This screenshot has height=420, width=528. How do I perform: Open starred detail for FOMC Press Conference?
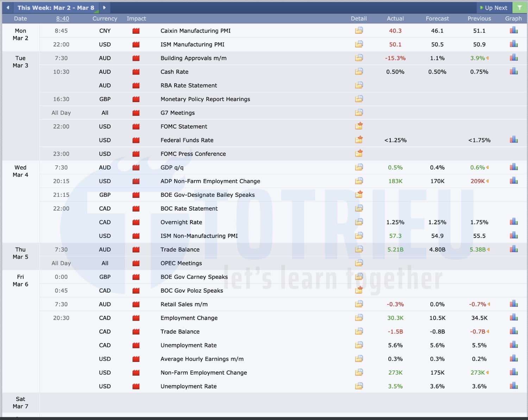tap(359, 153)
